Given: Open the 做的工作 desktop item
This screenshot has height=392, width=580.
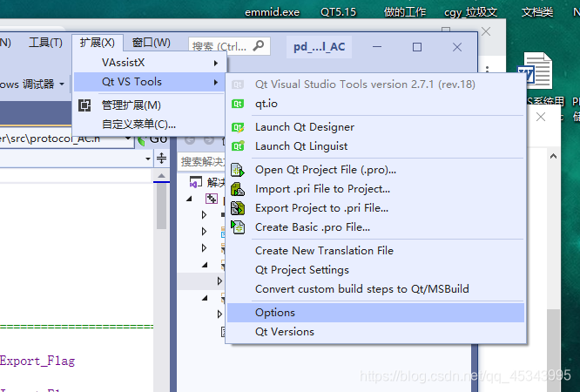Looking at the screenshot, I should (405, 12).
